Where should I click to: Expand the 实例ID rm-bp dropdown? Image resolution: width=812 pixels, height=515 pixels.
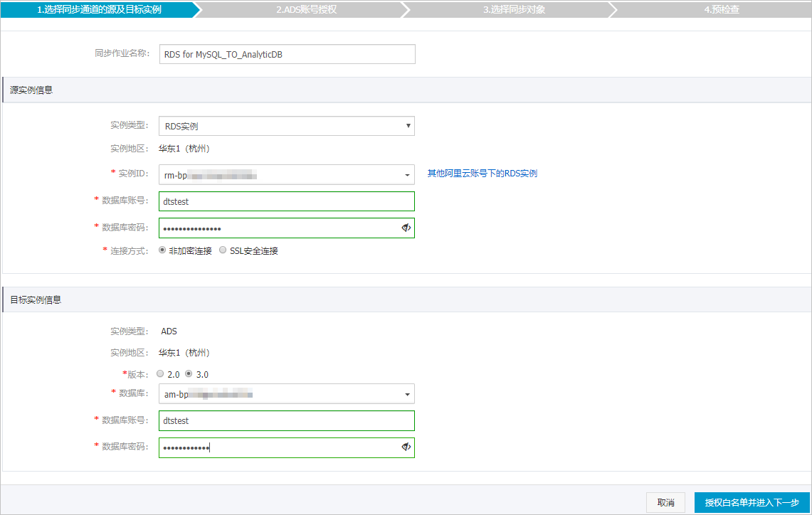[286, 175]
